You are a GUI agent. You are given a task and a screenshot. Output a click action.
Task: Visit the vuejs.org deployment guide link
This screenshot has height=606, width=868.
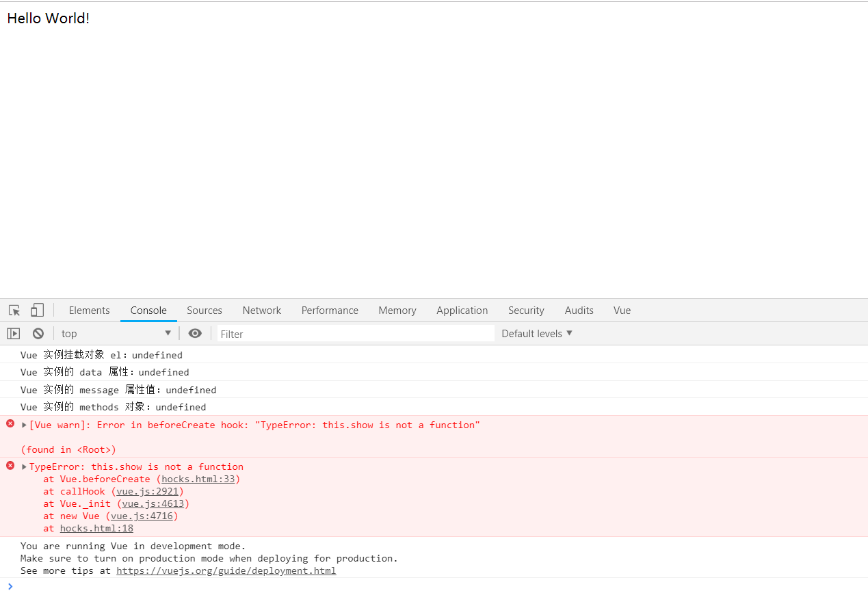[226, 571]
